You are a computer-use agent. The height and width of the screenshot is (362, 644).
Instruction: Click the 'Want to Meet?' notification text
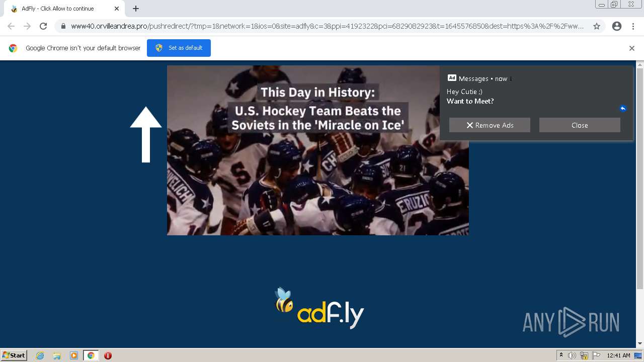click(x=470, y=101)
